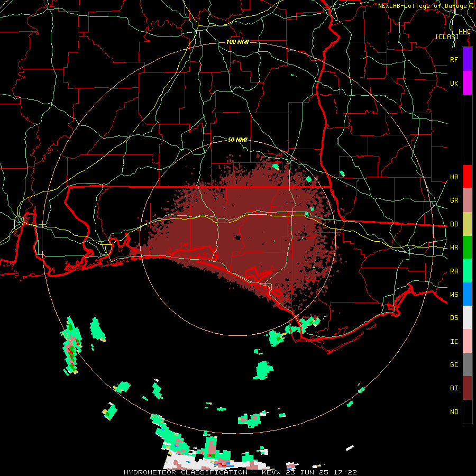
Task: Click the HA legend label
Action: click(x=454, y=177)
